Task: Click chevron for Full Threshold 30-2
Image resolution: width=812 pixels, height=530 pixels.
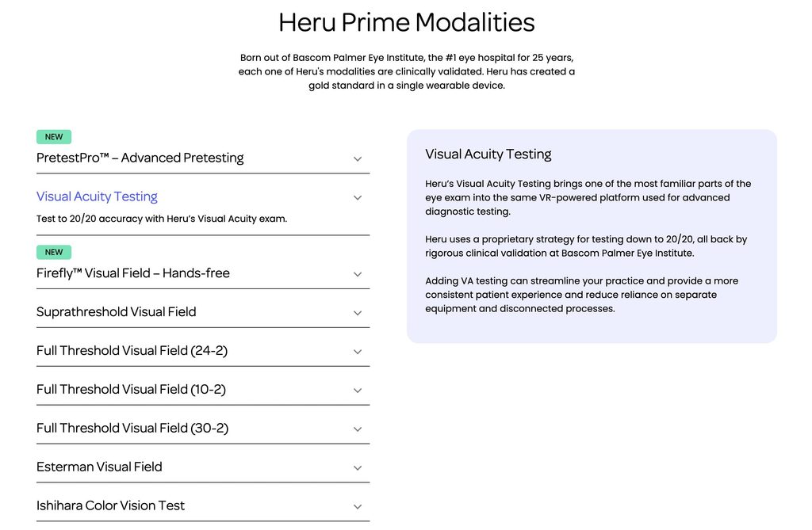Action: [x=358, y=429]
